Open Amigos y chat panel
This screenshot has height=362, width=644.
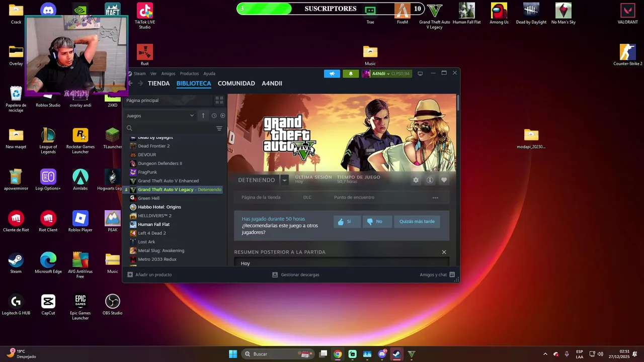click(437, 275)
